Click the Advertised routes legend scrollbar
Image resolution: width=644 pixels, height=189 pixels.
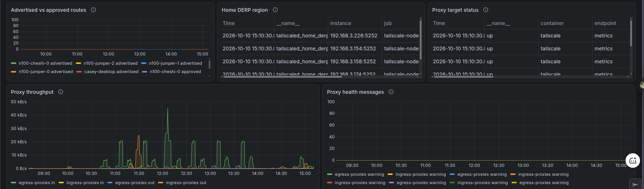click(x=209, y=64)
